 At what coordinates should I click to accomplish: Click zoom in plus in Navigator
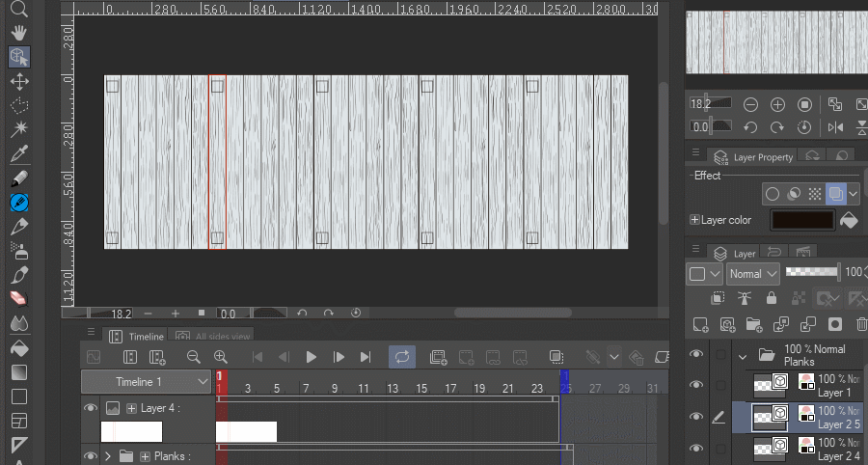777,104
